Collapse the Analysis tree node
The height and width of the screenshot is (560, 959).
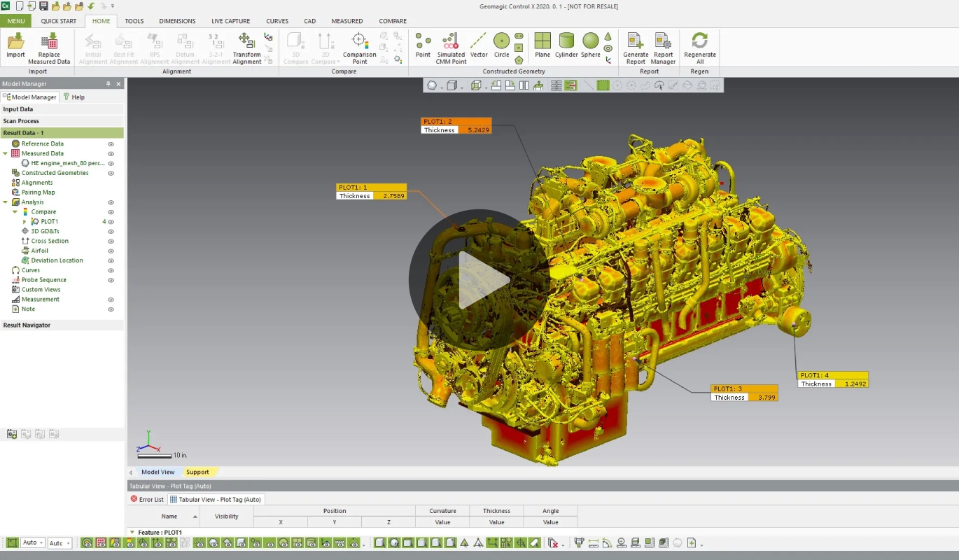click(x=6, y=202)
